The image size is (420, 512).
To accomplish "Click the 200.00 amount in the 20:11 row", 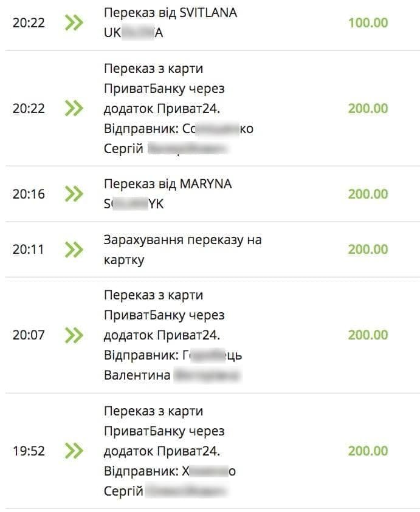I will (368, 249).
